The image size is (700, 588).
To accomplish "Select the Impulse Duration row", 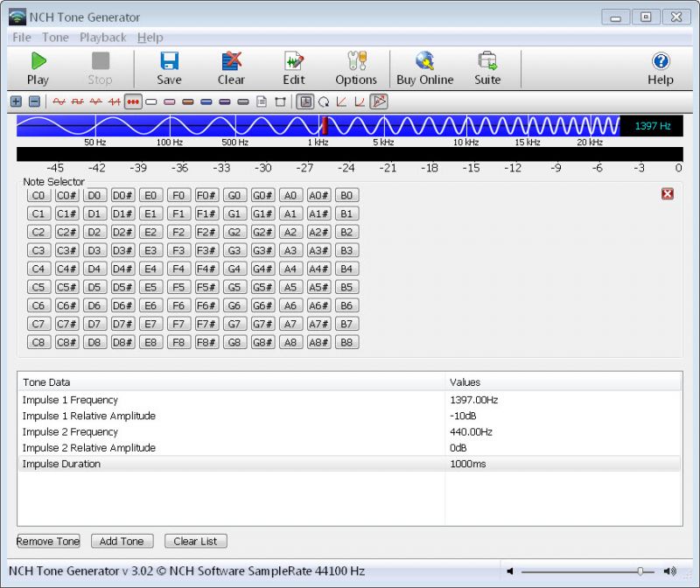I will point(349,464).
